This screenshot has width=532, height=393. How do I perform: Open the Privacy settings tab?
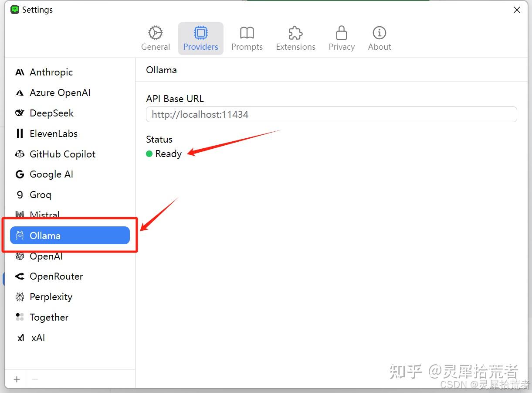341,38
